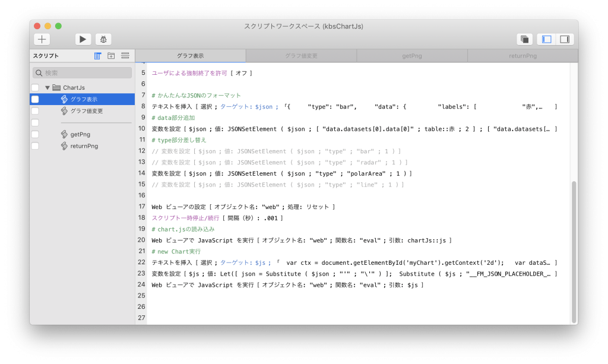Select comment new Chart実行 on line 21
Screen dimensions: 608x364
tap(176, 252)
